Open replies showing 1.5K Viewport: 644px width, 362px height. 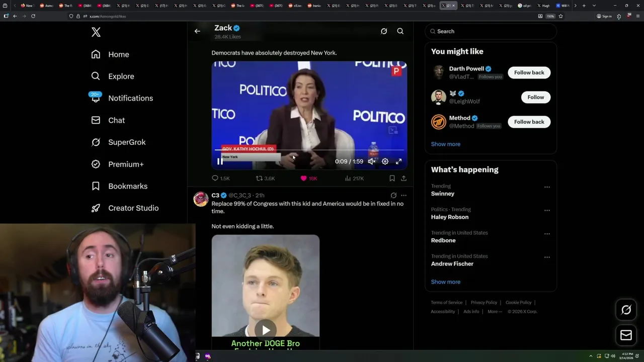pos(220,178)
